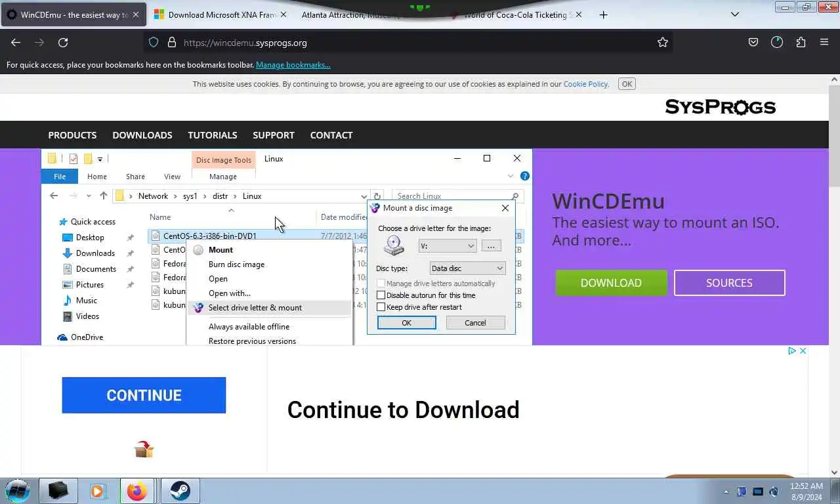
Task: Open CONTACT in the site navigation
Action: click(331, 135)
